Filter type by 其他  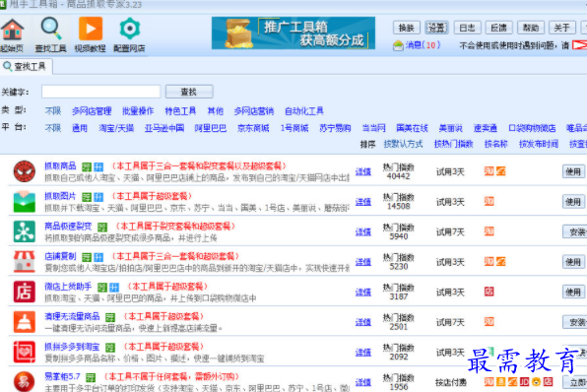pyautogui.click(x=216, y=111)
